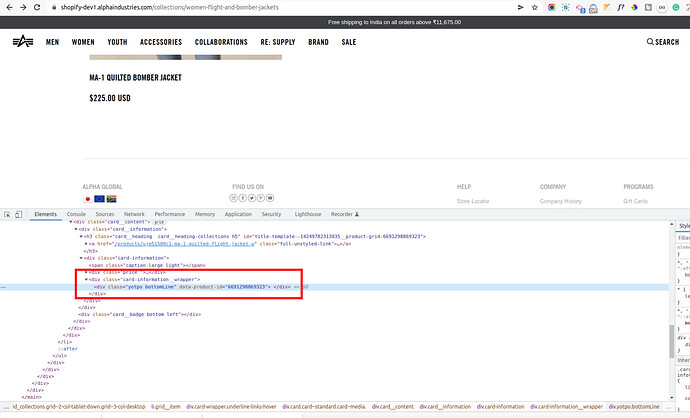This screenshot has width=690, height=418.
Task: Open the 'f?' font finder extension
Action: (x=620, y=7)
